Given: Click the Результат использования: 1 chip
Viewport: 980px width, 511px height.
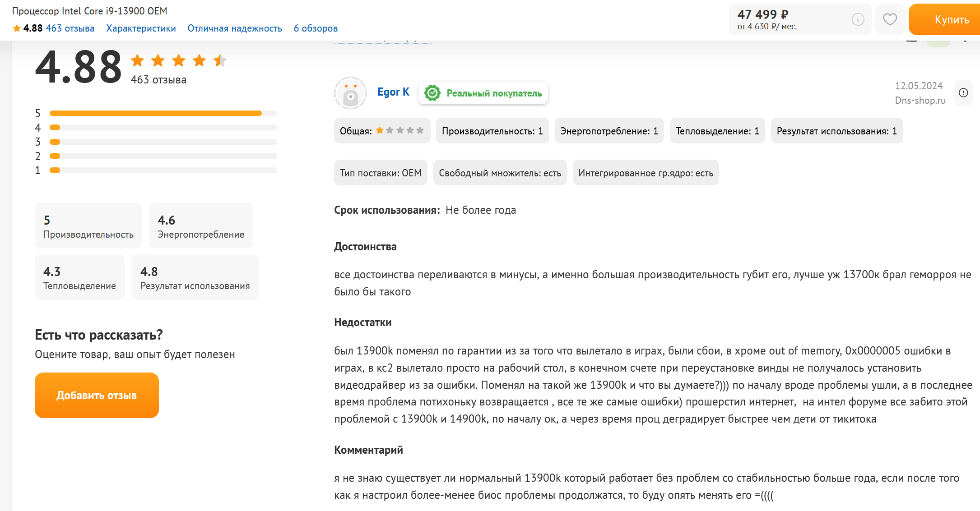Looking at the screenshot, I should click(x=837, y=131).
